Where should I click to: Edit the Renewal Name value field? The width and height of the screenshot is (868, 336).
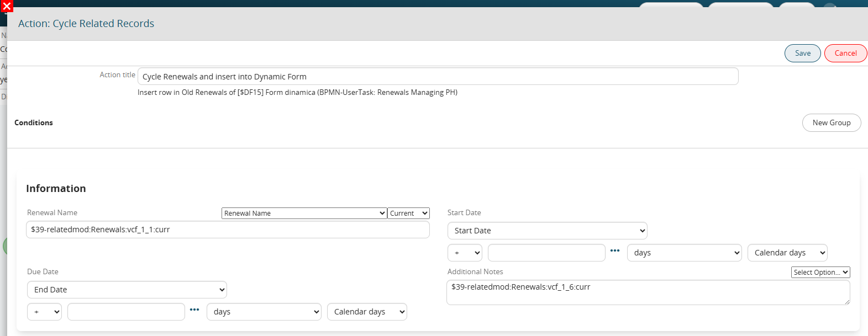point(228,230)
